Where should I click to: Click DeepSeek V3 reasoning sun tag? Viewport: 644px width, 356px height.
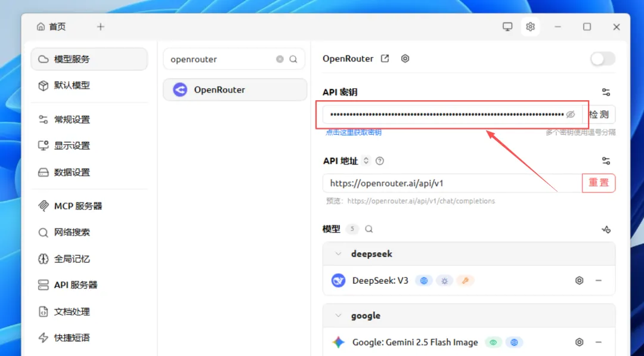coord(444,281)
